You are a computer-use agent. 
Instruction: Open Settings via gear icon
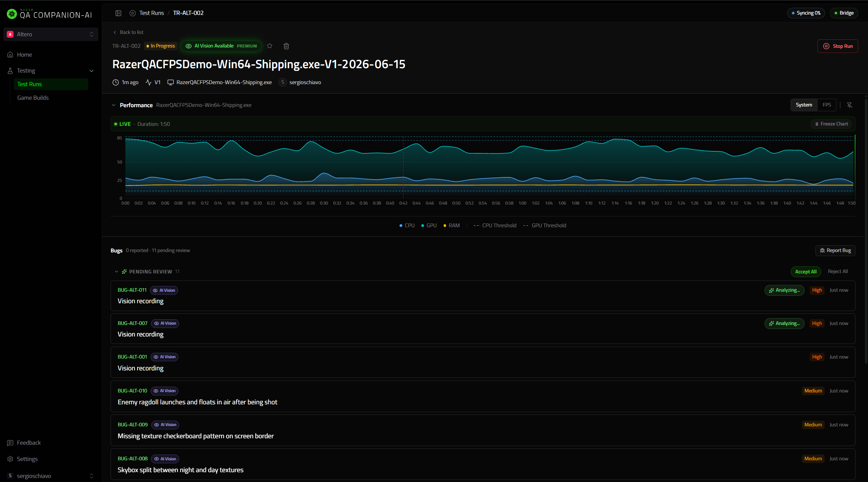pyautogui.click(x=10, y=459)
